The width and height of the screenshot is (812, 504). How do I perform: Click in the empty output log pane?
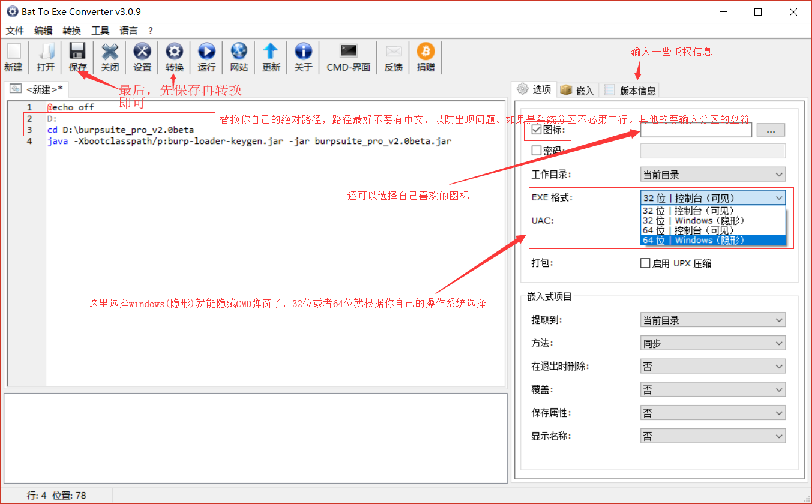(256, 437)
